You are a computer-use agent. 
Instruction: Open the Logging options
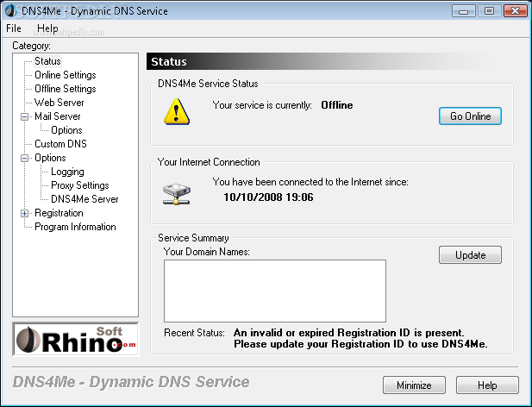pyautogui.click(x=67, y=172)
